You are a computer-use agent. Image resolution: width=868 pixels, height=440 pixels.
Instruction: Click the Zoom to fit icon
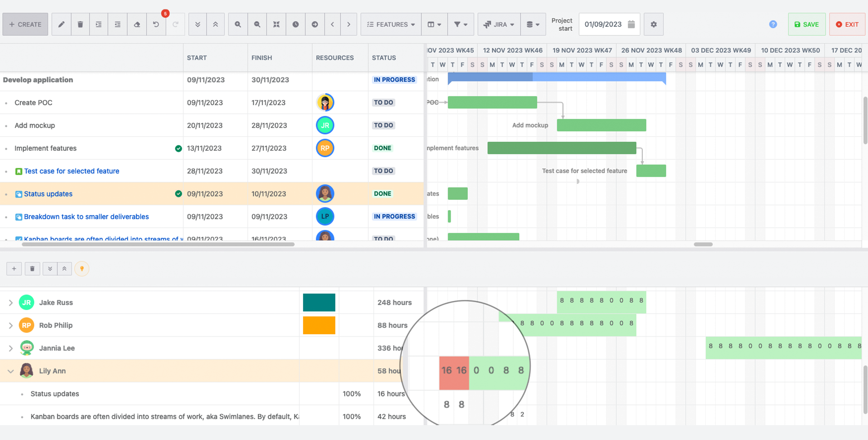pyautogui.click(x=276, y=24)
